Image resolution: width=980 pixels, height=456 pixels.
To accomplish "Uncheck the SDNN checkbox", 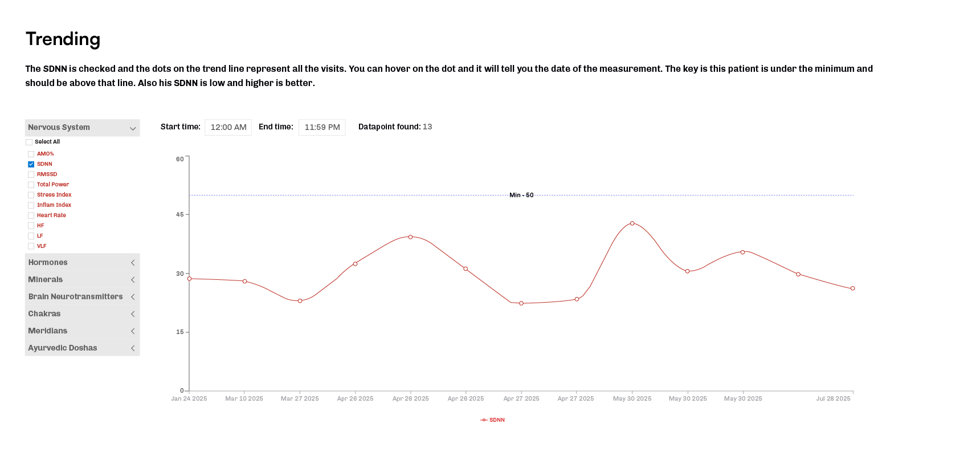I will point(31,164).
